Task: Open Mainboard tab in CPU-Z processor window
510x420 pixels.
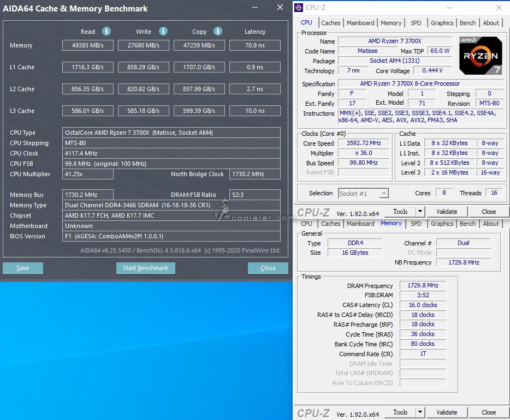Action: tap(360, 23)
